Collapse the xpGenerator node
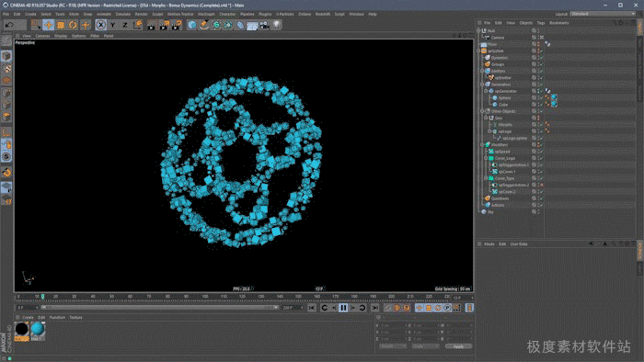644x362 pixels. click(486, 91)
